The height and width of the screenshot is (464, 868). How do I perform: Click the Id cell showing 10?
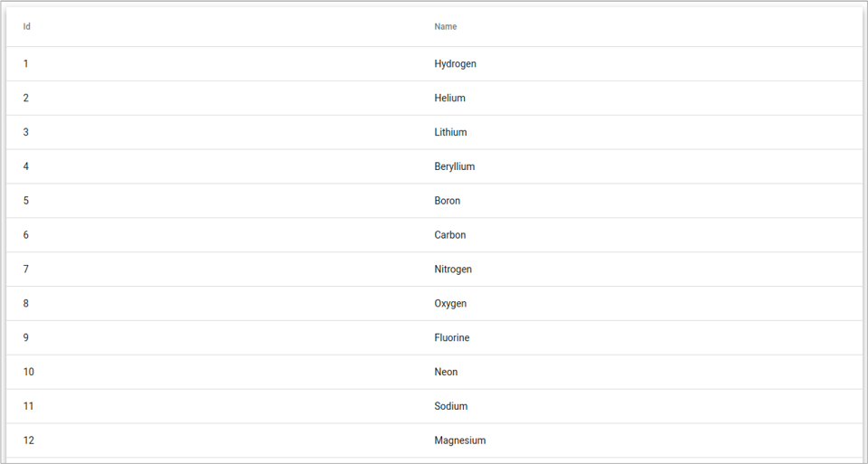tap(28, 373)
